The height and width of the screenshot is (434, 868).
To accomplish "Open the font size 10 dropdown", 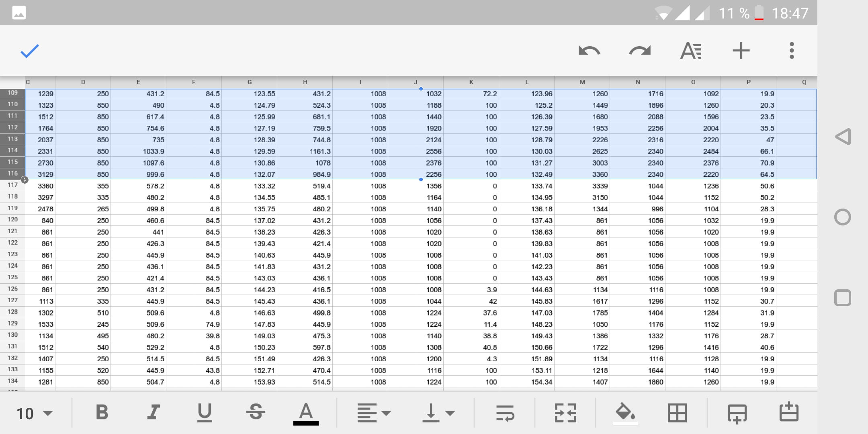I will click(x=35, y=414).
